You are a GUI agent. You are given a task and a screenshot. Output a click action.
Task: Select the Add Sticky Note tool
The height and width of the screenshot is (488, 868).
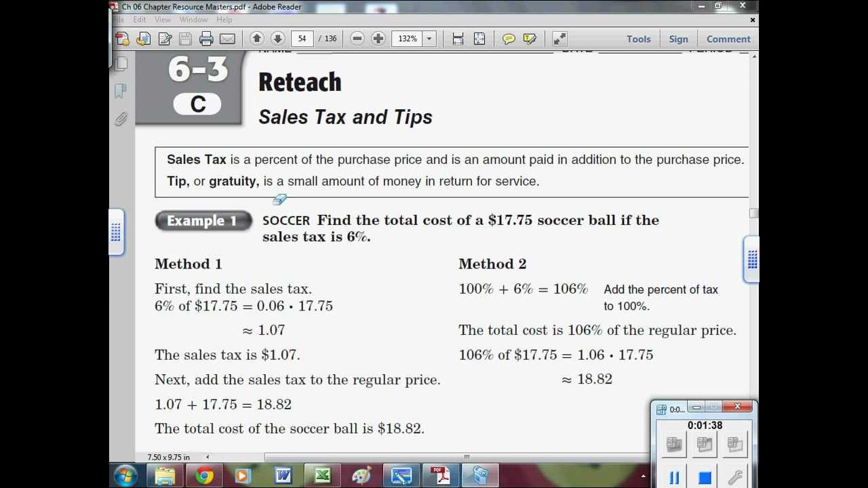pos(509,39)
